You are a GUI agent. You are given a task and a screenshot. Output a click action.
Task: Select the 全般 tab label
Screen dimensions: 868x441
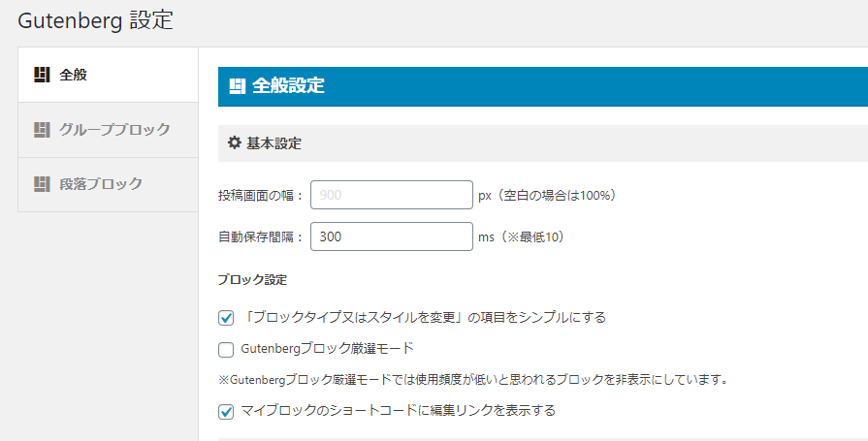tap(73, 75)
